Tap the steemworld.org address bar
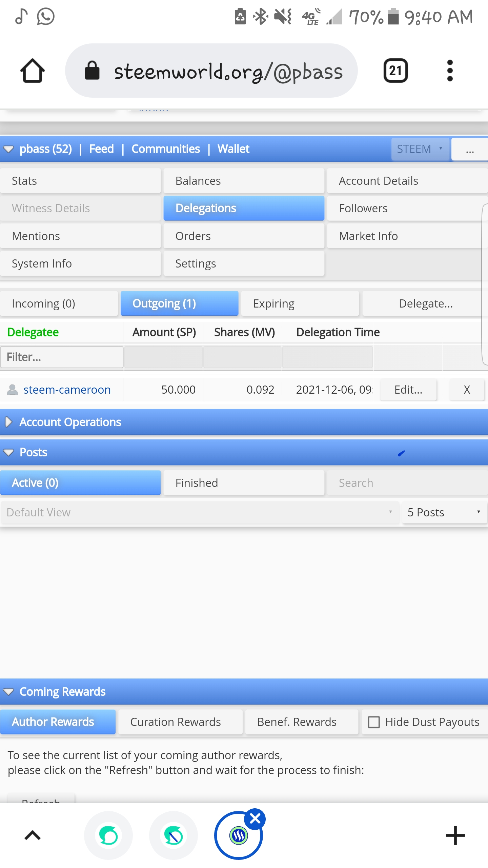Screen dimensions: 488x868 click(x=211, y=71)
